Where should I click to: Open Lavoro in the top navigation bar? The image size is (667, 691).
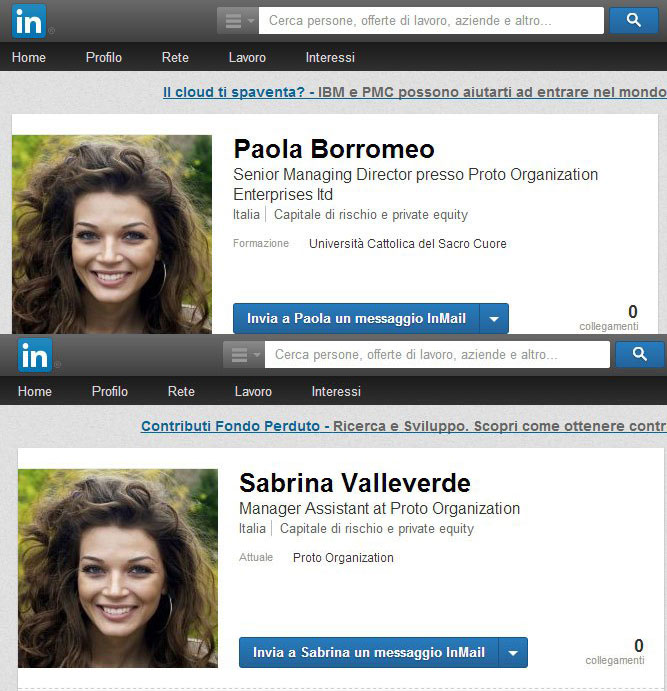click(x=247, y=57)
